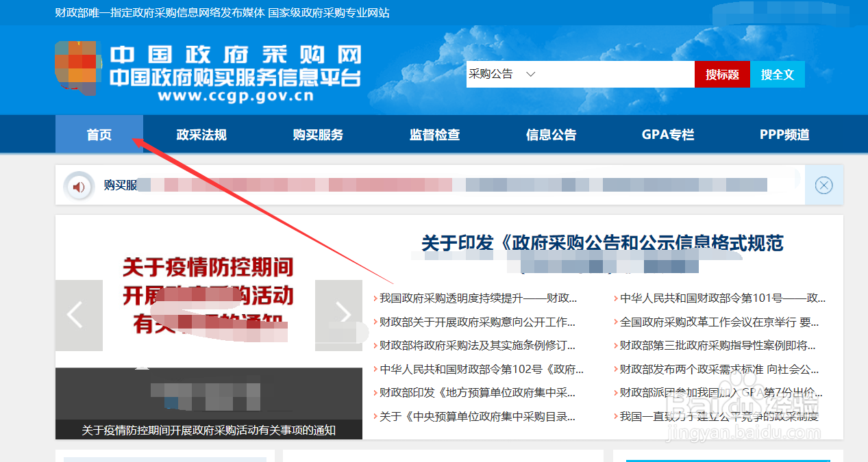Open the GPA专栏 menu
This screenshot has height=462, width=868.
tap(668, 135)
